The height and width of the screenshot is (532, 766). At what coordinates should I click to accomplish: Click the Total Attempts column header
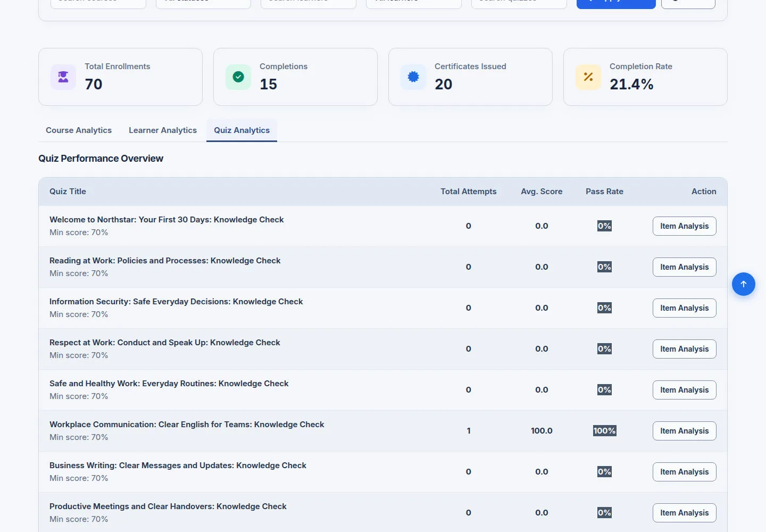coord(468,192)
